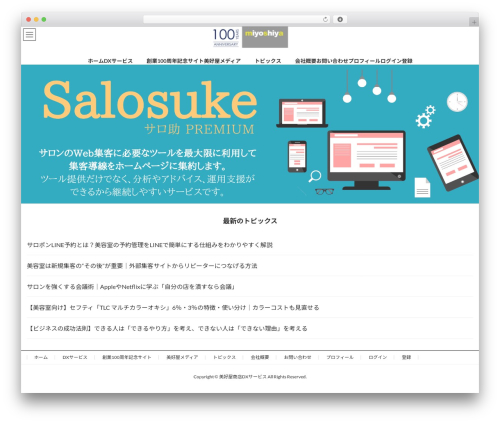Viewport: 500px width, 423px height.
Task: Click the green maximize window button
Action: point(44,19)
